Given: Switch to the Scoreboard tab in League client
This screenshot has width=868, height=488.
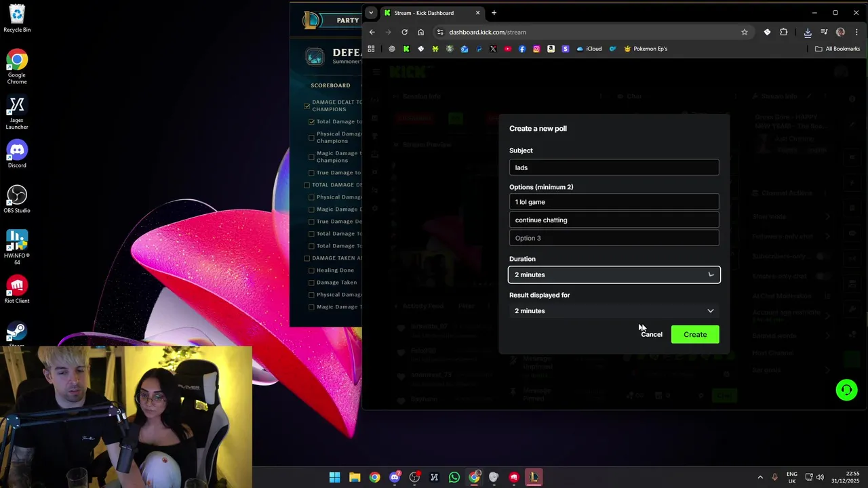Looking at the screenshot, I should click(x=330, y=85).
